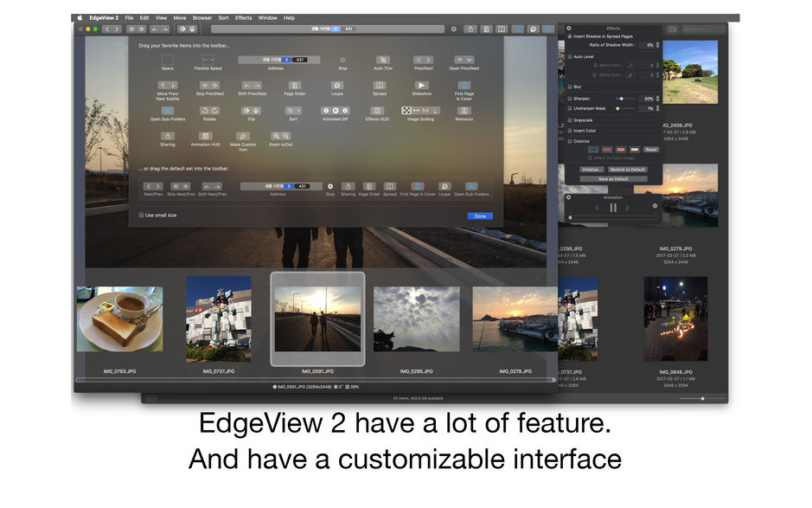Uncheck Insert Shadow in Spread Pages

(x=570, y=37)
